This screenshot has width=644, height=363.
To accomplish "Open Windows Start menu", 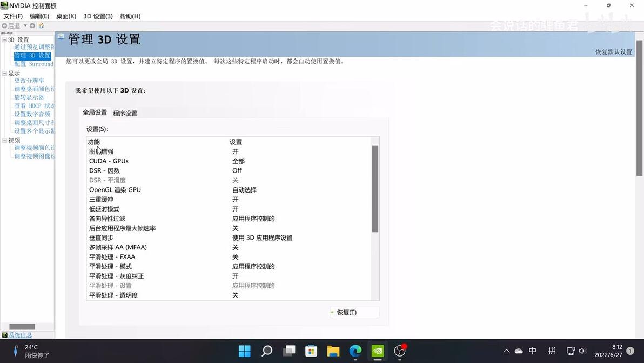I will click(244, 351).
